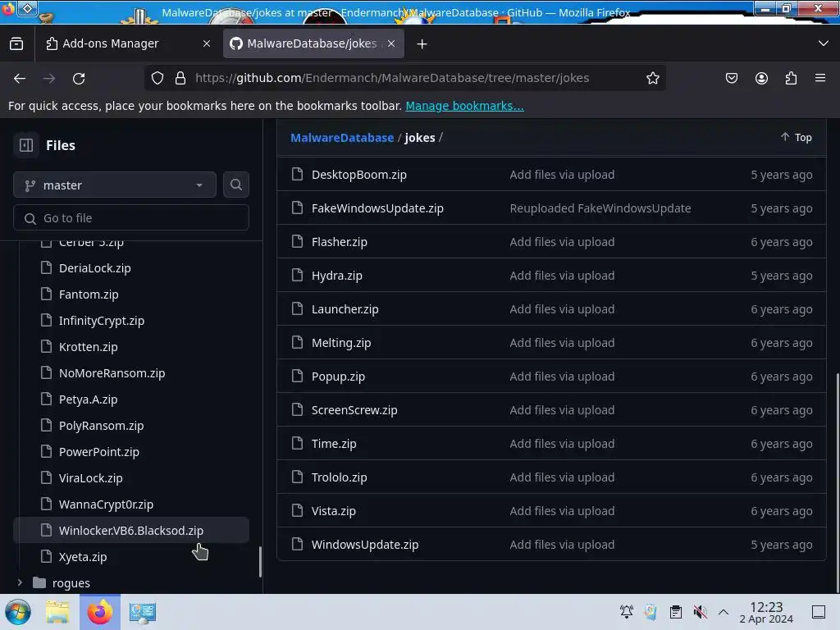The image size is (840, 630).
Task: Click the taskbar clock showing 12:23
Action: (x=766, y=612)
